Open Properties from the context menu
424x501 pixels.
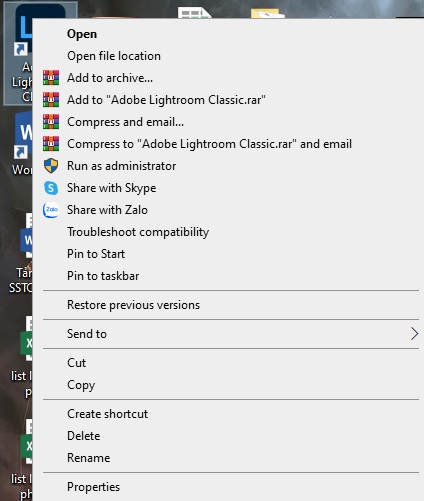pos(93,487)
